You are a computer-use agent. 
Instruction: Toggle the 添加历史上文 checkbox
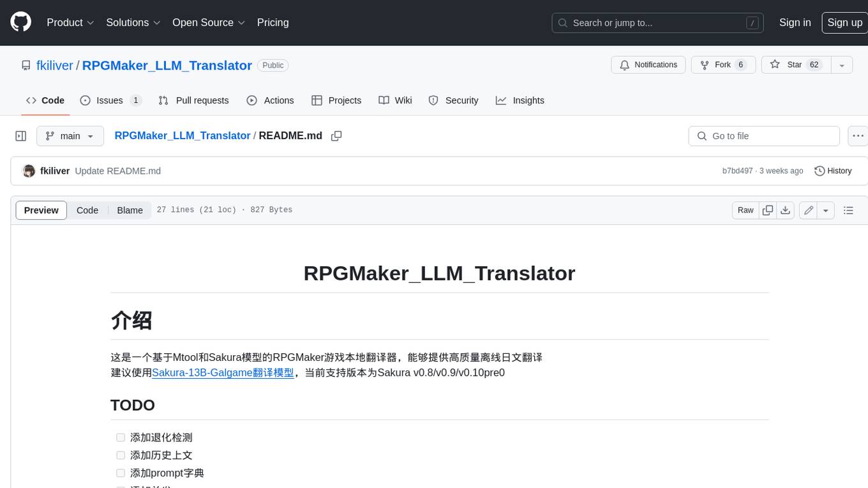pyautogui.click(x=121, y=455)
